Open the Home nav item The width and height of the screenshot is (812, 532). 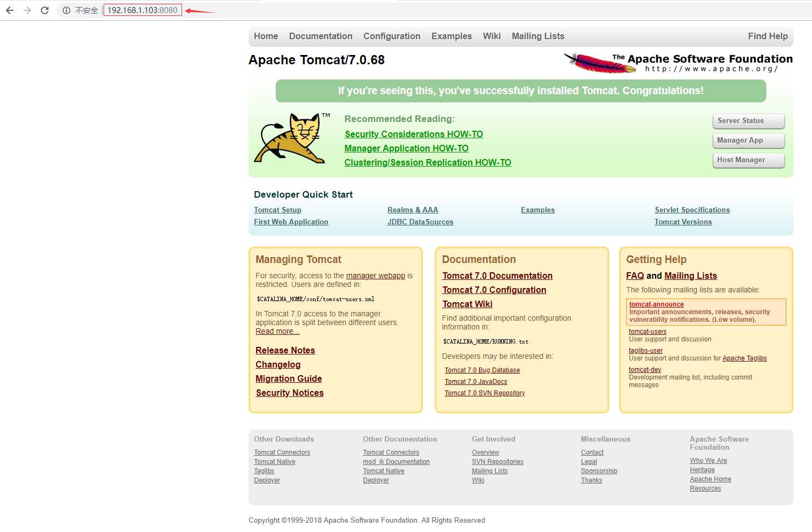click(x=266, y=36)
